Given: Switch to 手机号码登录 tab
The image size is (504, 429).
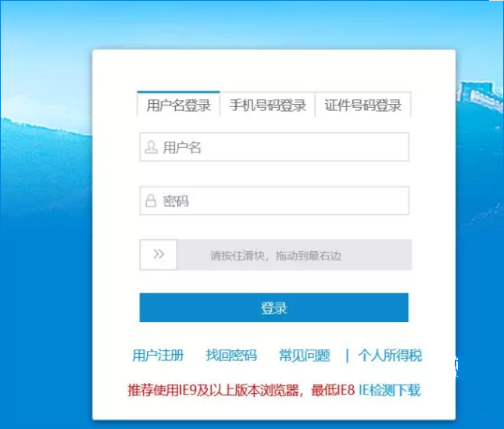Looking at the screenshot, I should point(267,105).
